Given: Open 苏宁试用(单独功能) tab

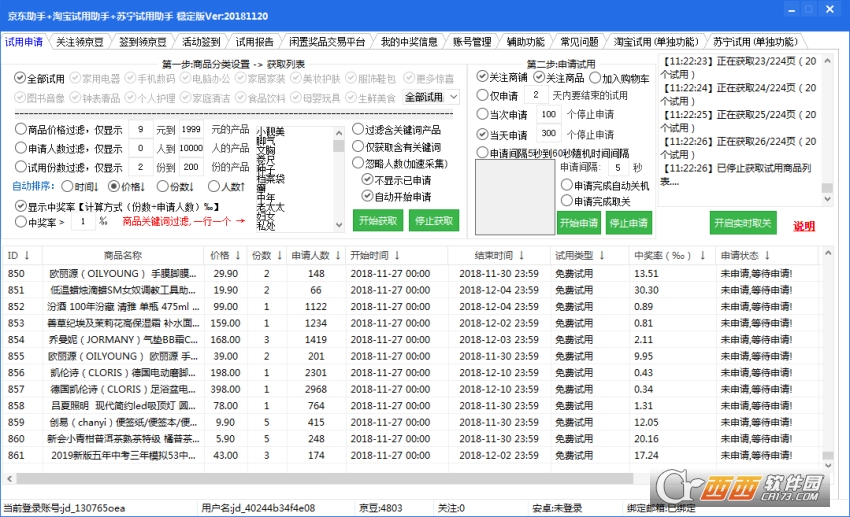Looking at the screenshot, I should 755,42.
